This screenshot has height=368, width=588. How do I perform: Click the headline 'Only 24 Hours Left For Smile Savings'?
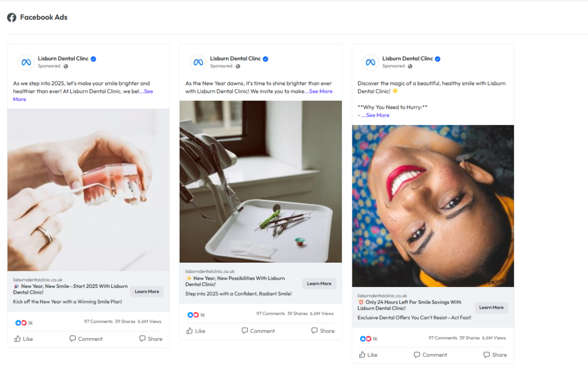(x=410, y=305)
